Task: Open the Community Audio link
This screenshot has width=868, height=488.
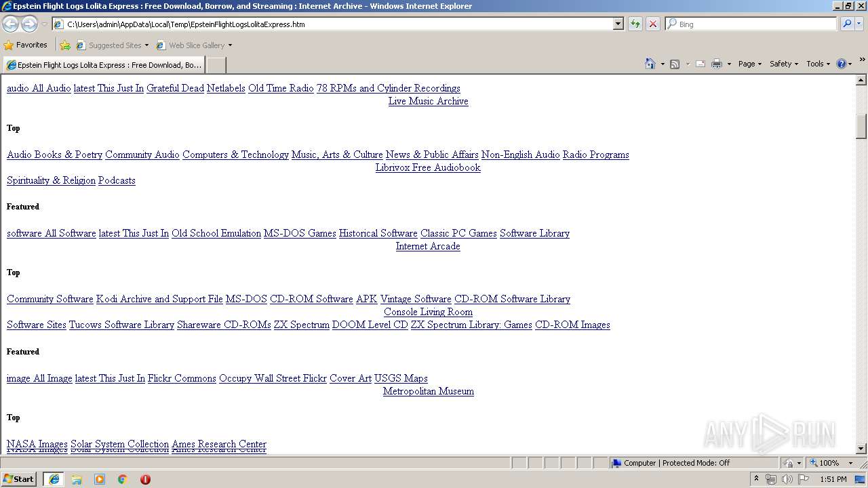Action: (142, 155)
